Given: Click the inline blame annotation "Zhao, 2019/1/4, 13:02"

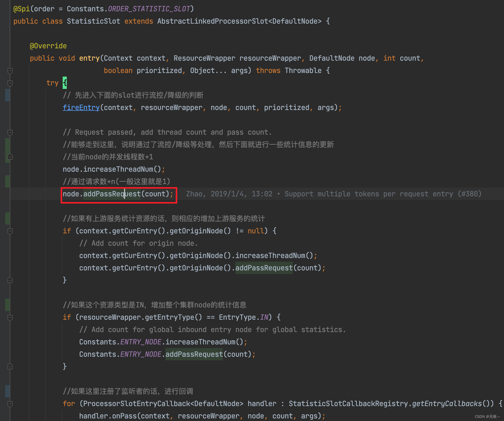Looking at the screenshot, I should pos(229,194).
